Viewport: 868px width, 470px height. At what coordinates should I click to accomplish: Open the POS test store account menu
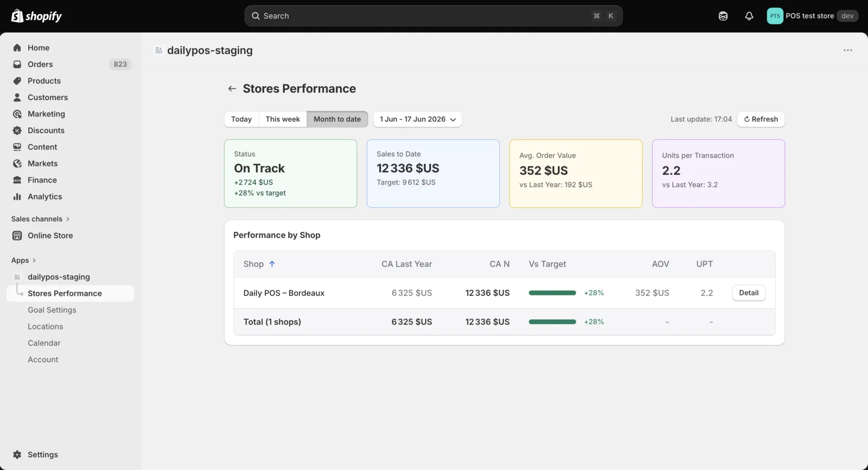[x=812, y=16]
